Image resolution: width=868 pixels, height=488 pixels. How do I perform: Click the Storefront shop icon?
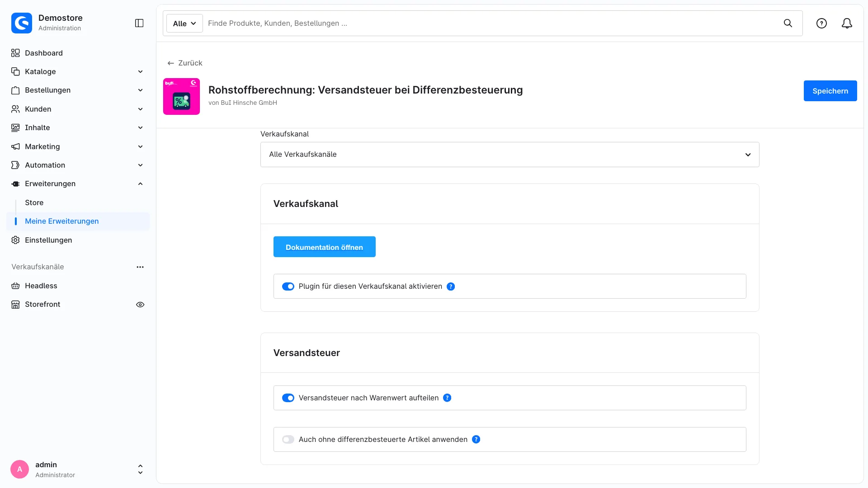point(15,304)
